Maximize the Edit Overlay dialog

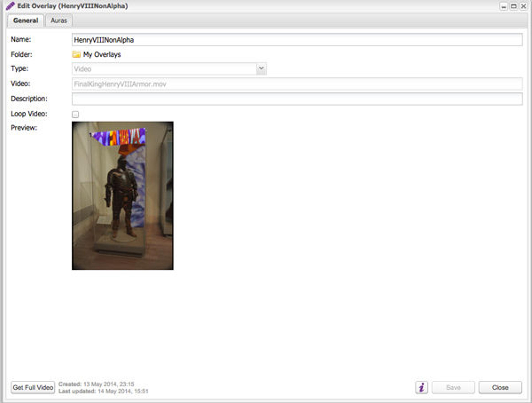point(513,7)
